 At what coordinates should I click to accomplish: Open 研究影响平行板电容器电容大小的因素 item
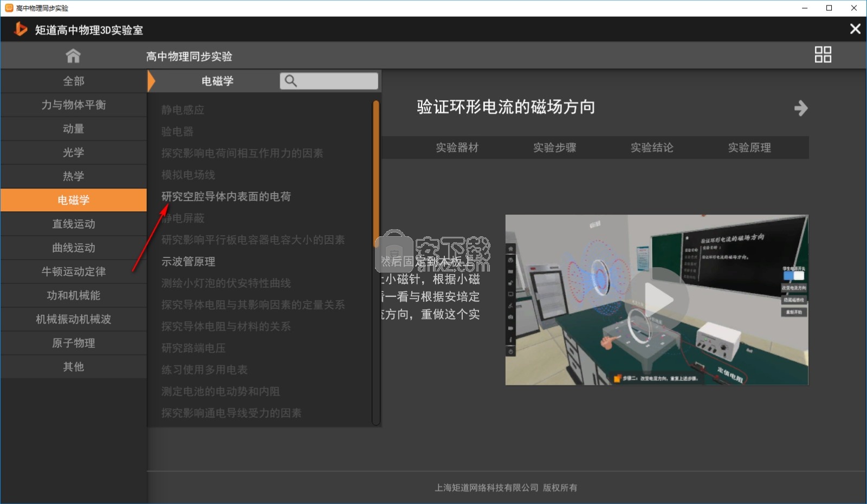click(253, 240)
